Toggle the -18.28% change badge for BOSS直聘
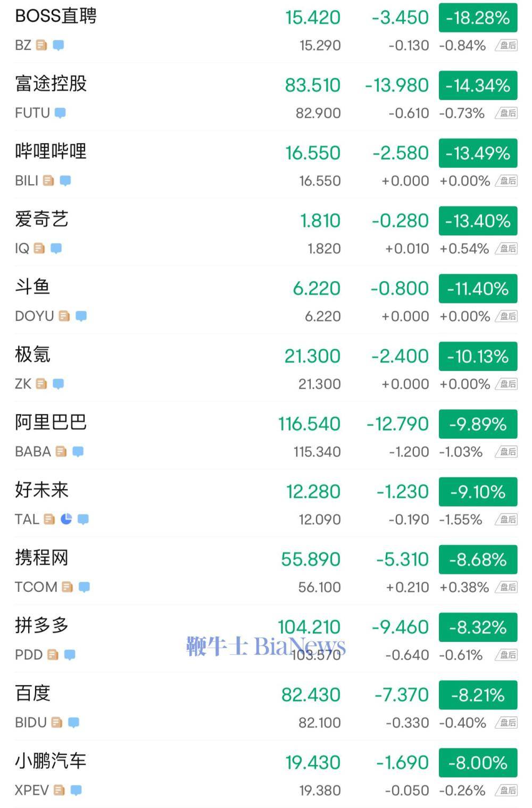Screen dimensions: 532x808 coord(478,18)
